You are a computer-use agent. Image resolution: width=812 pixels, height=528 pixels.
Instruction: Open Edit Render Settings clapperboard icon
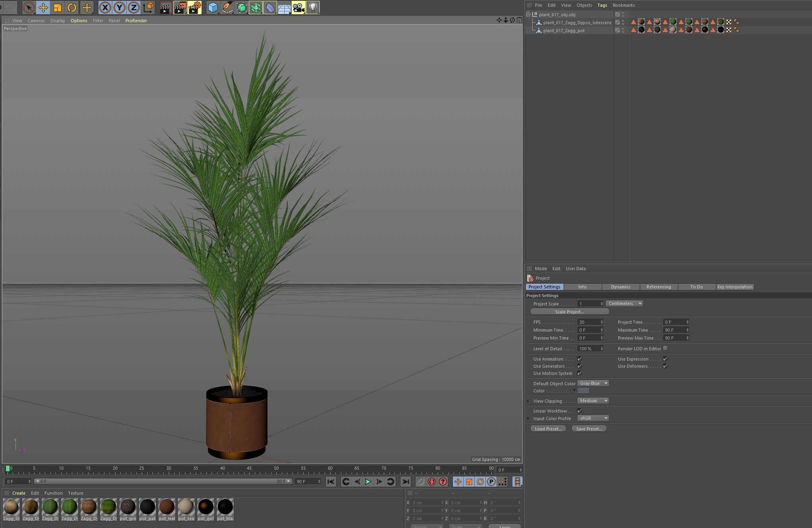tap(194, 8)
